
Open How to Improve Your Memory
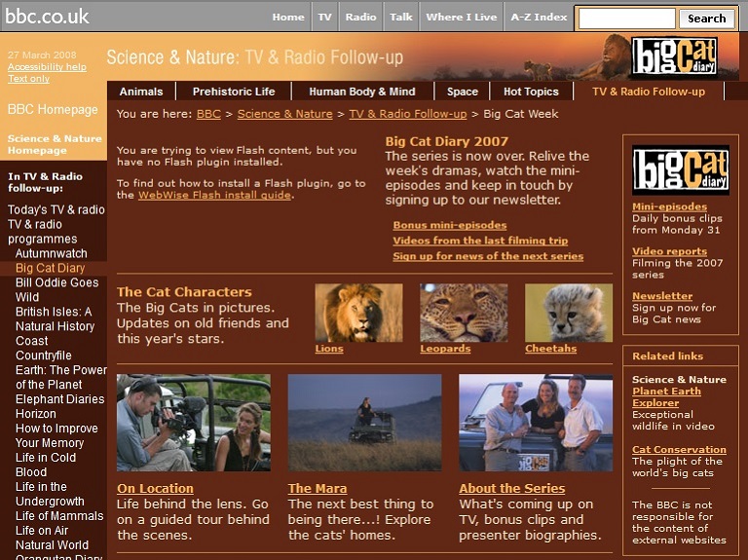pyautogui.click(x=56, y=435)
